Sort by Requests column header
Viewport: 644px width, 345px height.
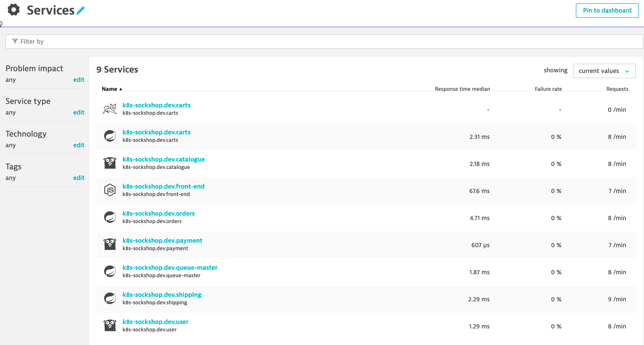coord(617,89)
